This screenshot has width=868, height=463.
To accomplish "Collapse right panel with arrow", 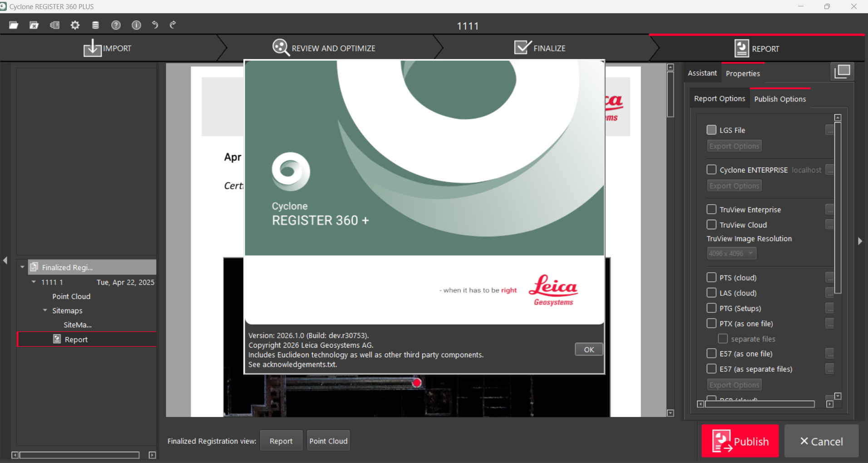I will pos(860,241).
